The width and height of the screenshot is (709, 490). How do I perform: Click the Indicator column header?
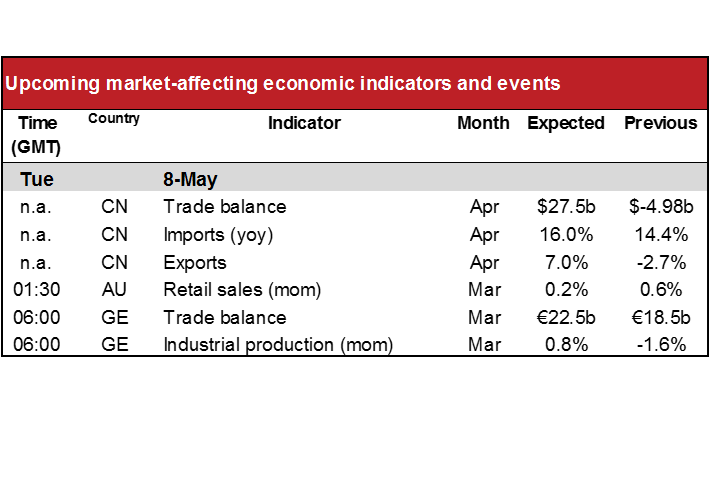click(x=304, y=123)
